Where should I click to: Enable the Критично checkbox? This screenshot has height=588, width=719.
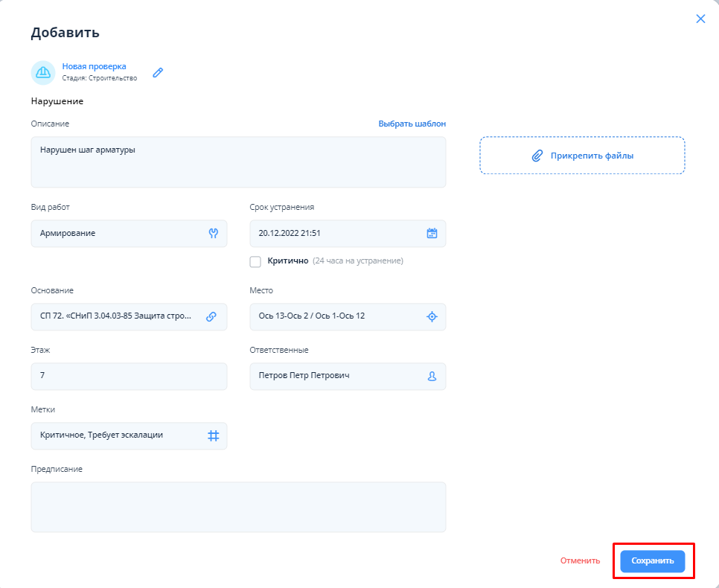pyautogui.click(x=255, y=261)
